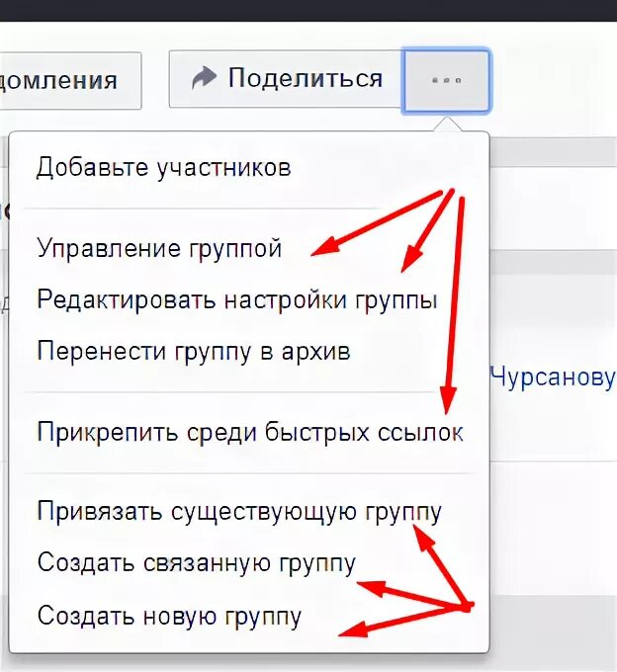
Task: Click Прикрепить среди быстрых ссылок
Action: pos(250,432)
